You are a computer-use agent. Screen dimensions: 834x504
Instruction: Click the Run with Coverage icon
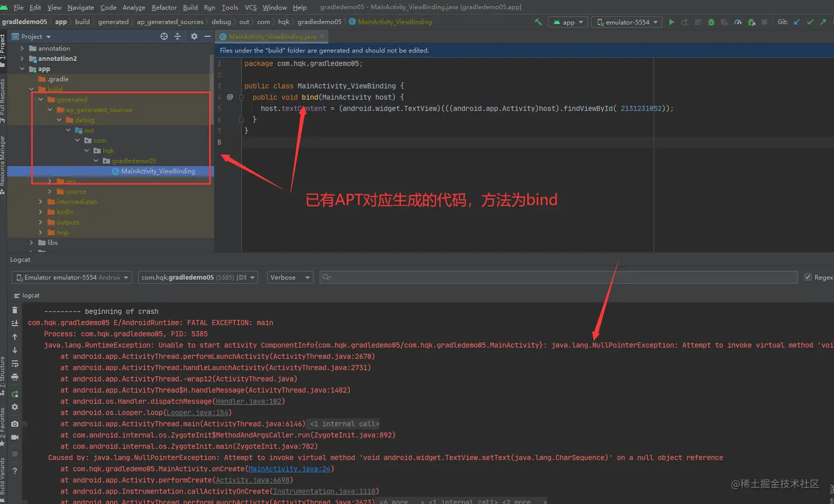click(724, 22)
